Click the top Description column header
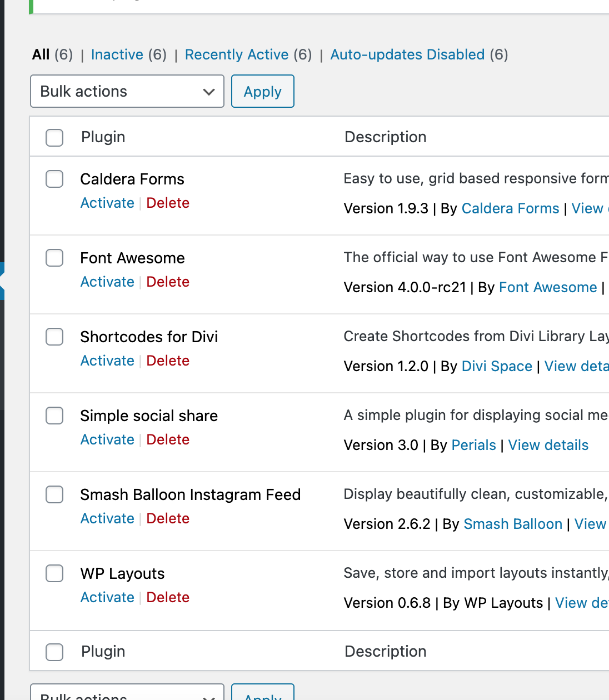 (386, 137)
